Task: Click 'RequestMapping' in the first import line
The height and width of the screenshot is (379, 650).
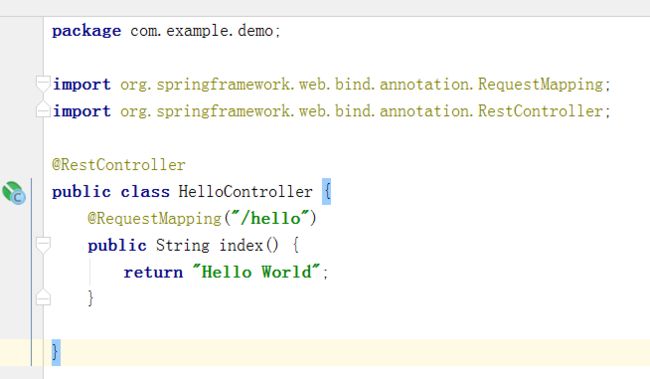Action: [x=541, y=85]
